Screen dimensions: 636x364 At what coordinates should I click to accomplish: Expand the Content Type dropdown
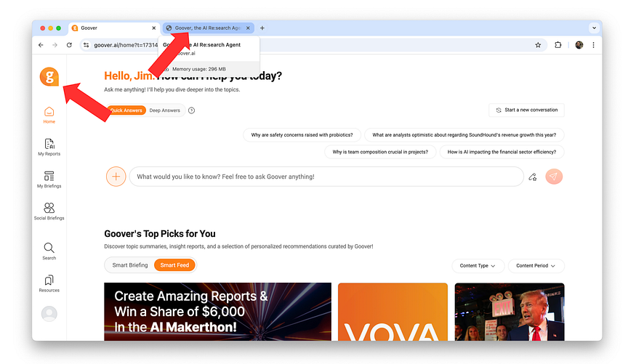(478, 266)
